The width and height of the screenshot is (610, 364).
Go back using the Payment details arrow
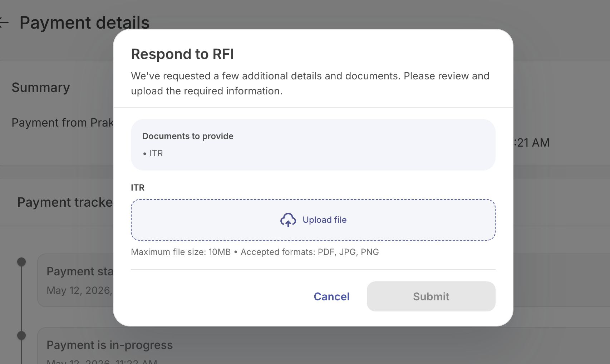[4, 23]
